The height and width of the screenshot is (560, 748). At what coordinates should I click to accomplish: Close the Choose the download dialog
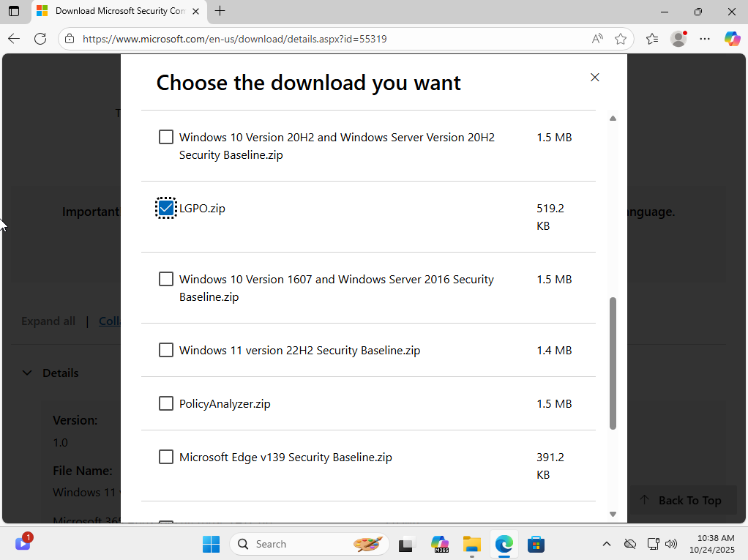(x=595, y=78)
